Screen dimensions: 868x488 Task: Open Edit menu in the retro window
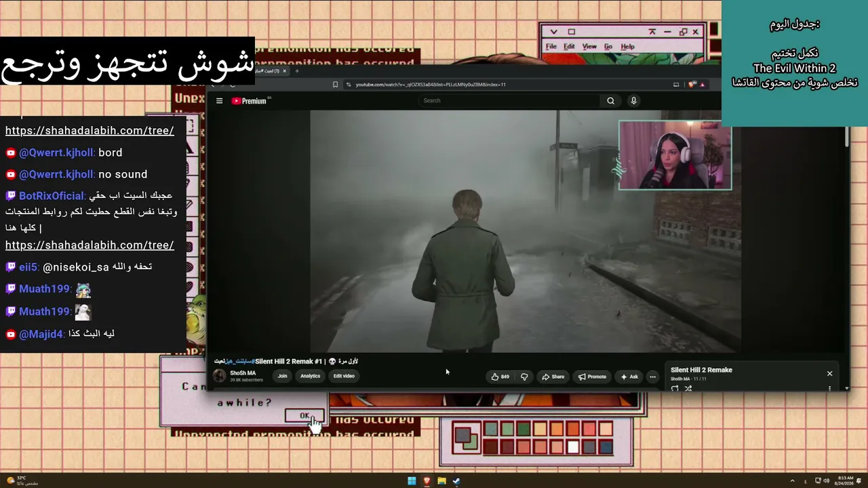click(x=569, y=47)
